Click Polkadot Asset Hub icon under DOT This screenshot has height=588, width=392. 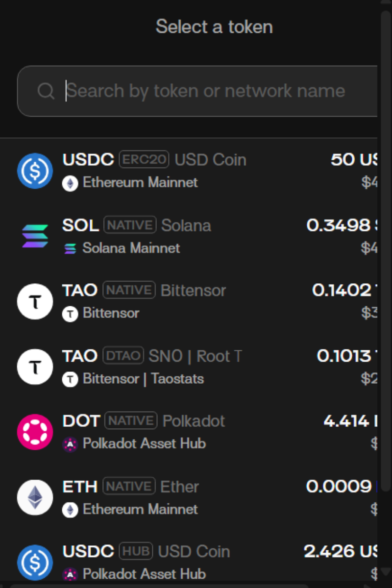point(70,444)
